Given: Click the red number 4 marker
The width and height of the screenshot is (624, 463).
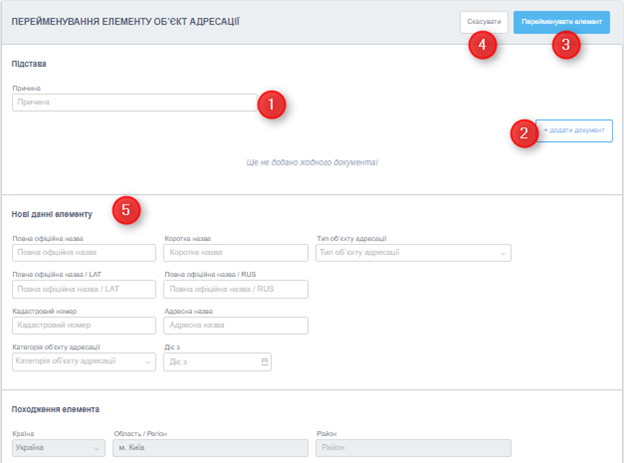Looking at the screenshot, I should click(483, 46).
